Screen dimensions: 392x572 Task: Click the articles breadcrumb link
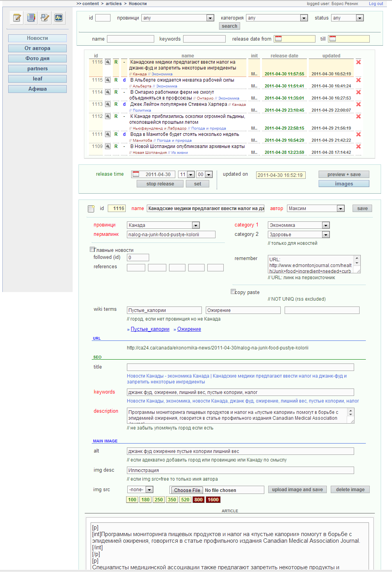tap(114, 4)
